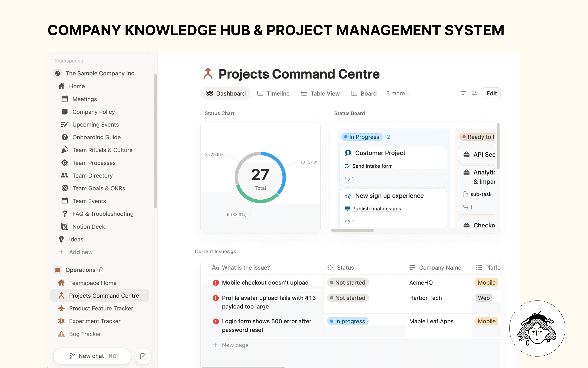The image size is (588, 368).
Task: Open the Not started status for Profile avatar
Action: pos(348,298)
